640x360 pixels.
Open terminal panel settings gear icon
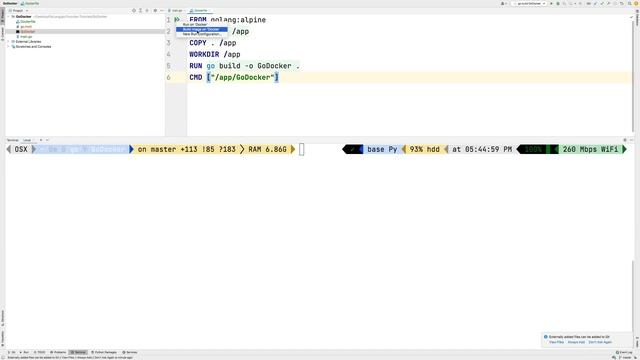pyautogui.click(x=624, y=140)
